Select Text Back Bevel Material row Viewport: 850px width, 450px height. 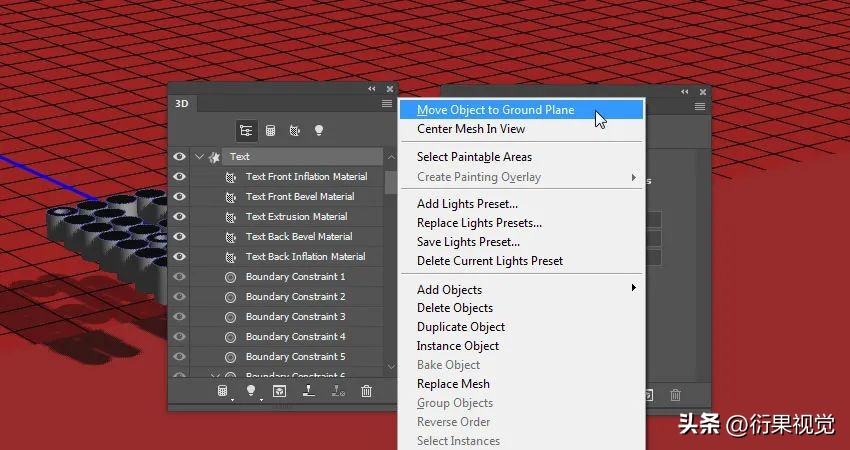point(287,237)
